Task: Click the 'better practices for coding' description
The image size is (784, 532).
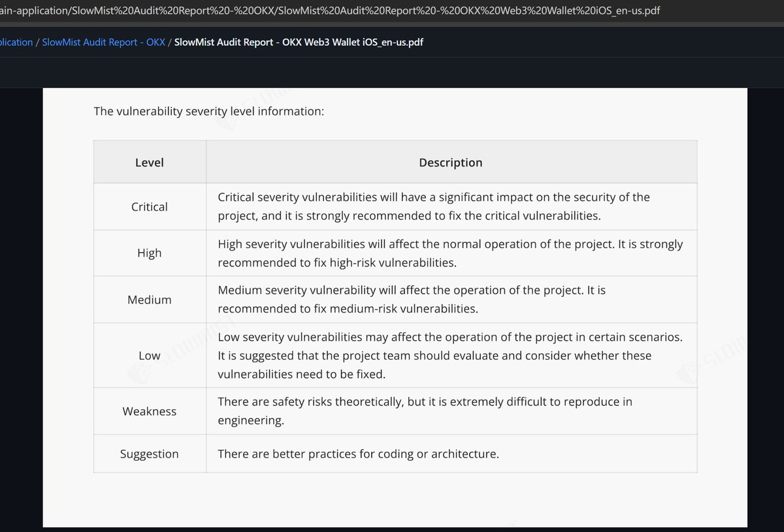Action: coord(358,454)
